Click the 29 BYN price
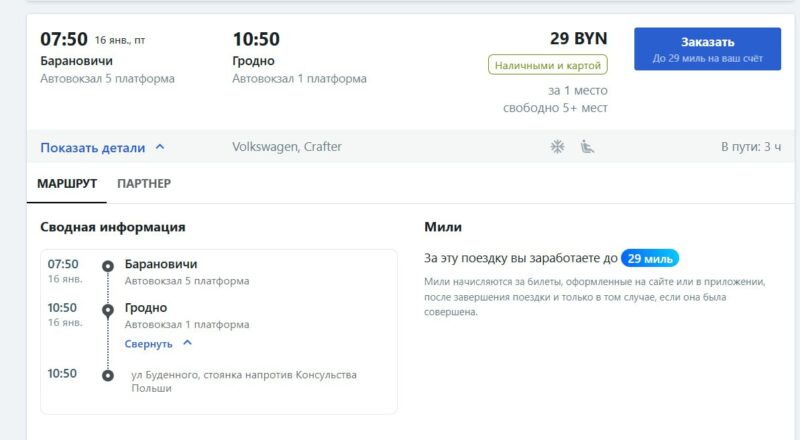Image resolution: width=800 pixels, height=440 pixels. [x=578, y=39]
